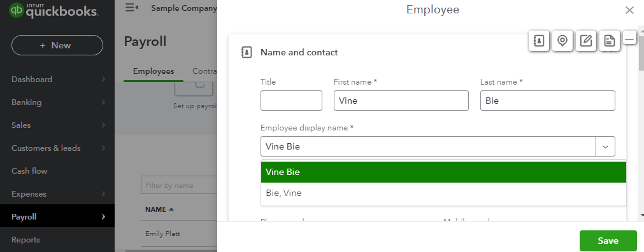Click the QuickBooks logo

click(x=54, y=10)
